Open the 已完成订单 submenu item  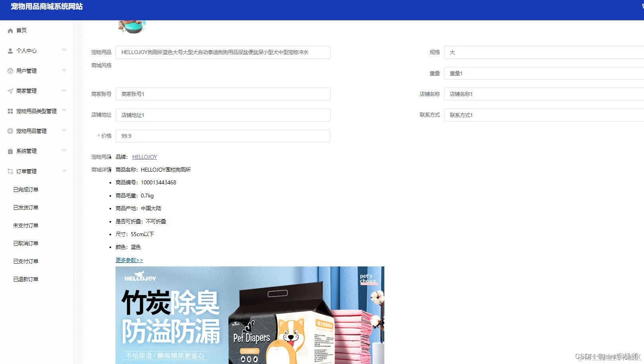(x=26, y=190)
